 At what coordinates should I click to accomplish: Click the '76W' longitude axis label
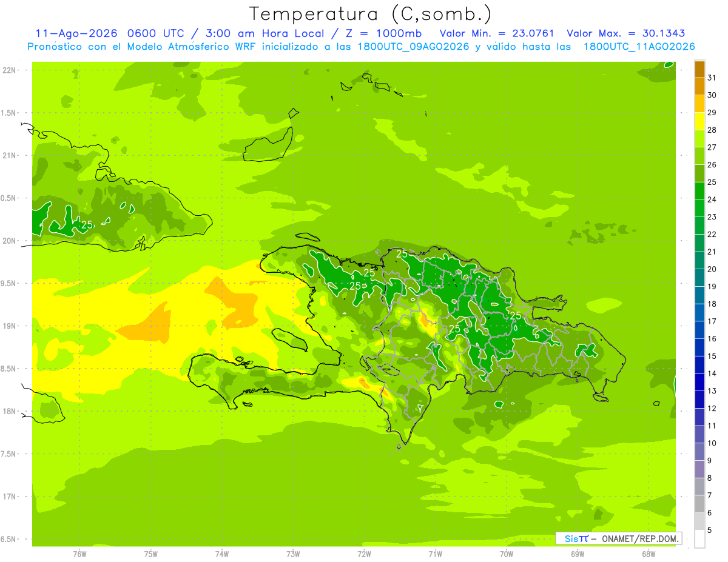pos(79,554)
